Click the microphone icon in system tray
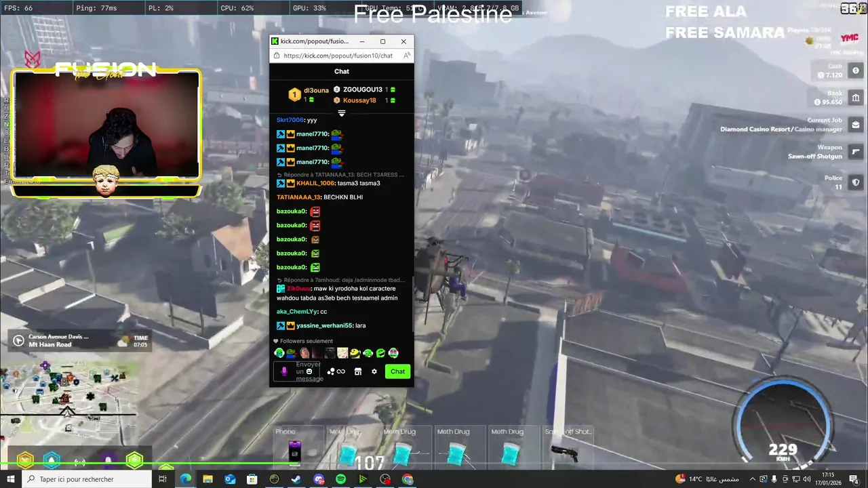The image size is (868, 488). click(774, 479)
